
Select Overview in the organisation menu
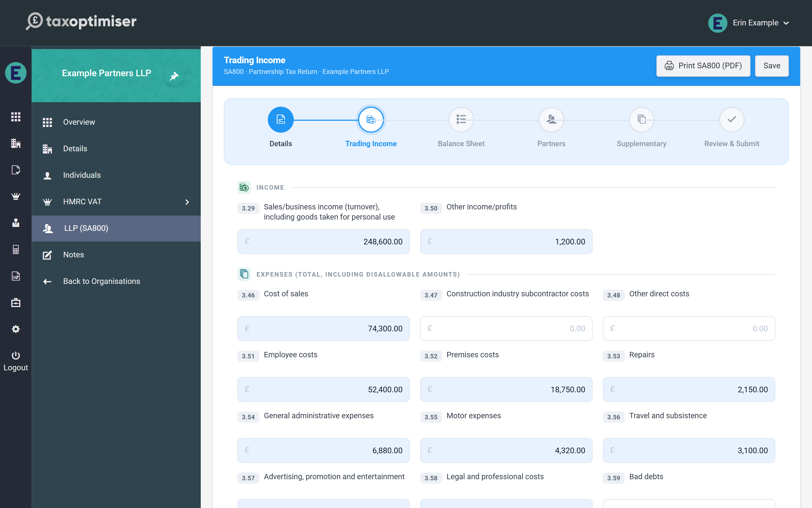click(x=116, y=122)
